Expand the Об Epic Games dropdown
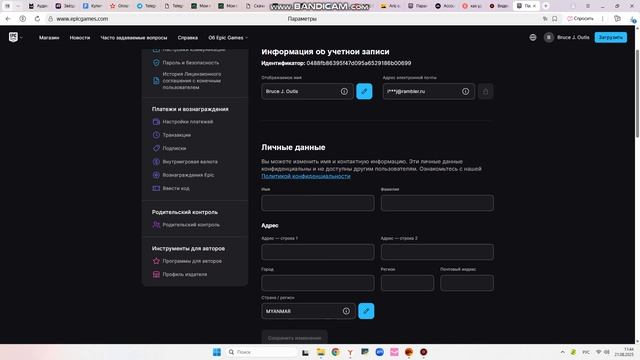 point(228,38)
